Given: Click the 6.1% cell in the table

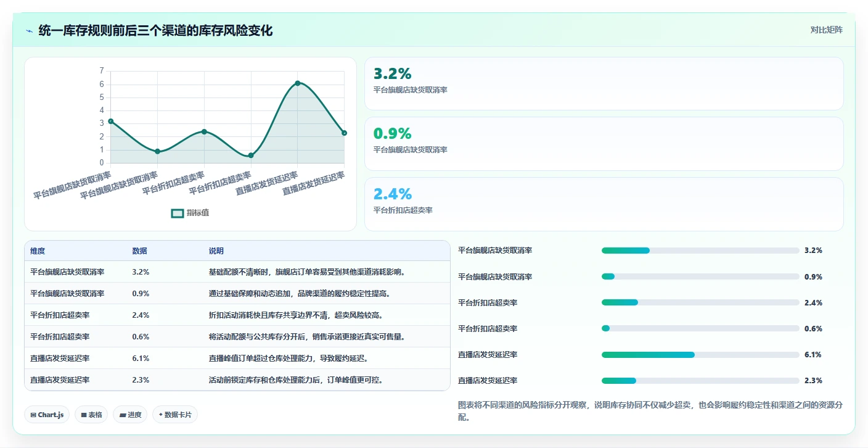Looking at the screenshot, I should [x=141, y=358].
